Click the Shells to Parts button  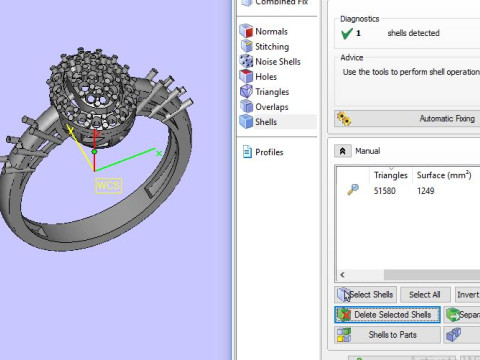point(387,335)
